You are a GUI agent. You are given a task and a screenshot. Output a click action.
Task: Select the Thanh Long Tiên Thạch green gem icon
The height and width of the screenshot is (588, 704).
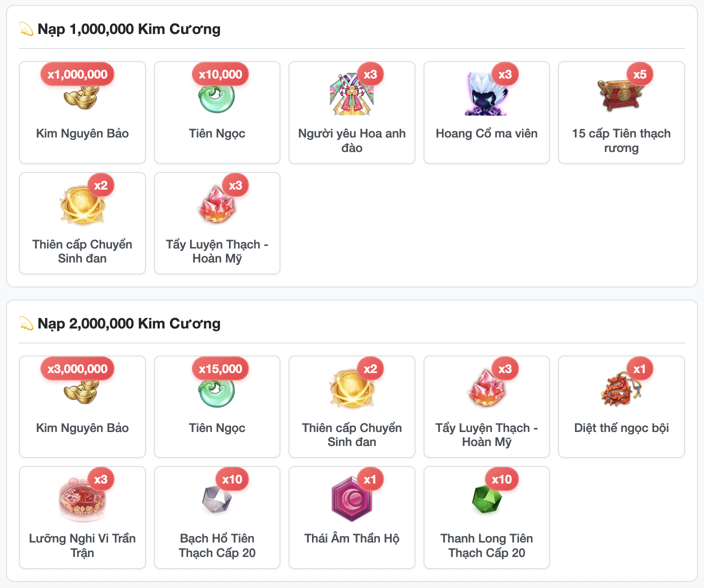486,499
